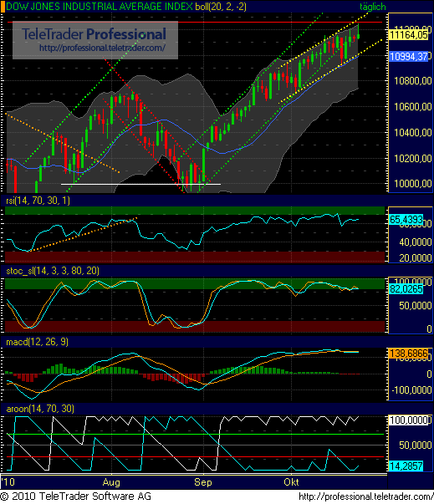The image size is (434, 504).
Task: Click the Aug marker on the time axis
Action: 111,482
